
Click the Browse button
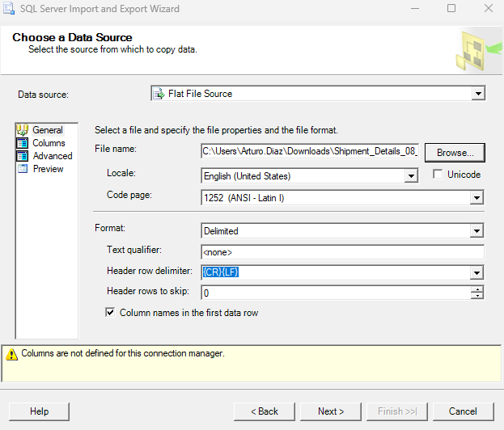tap(455, 152)
